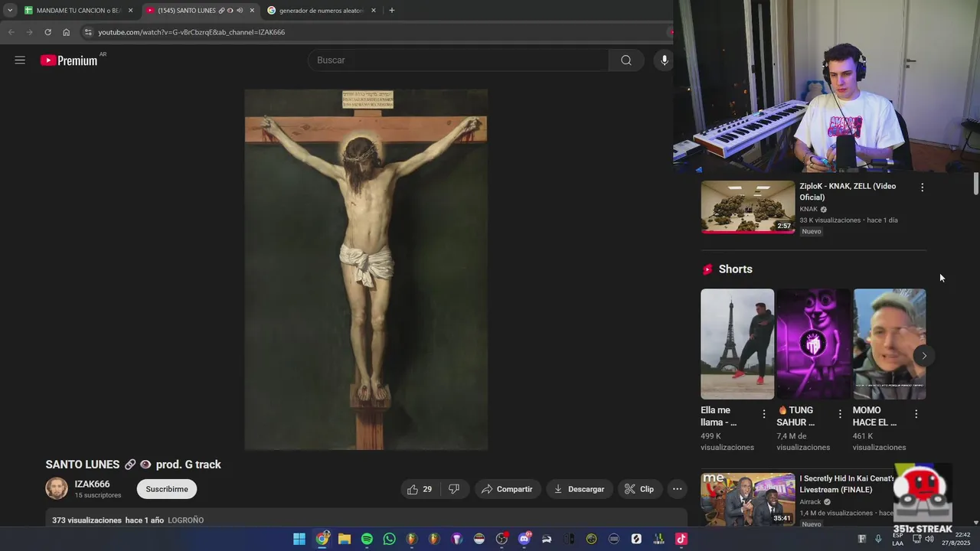Mute the SANTO LUNES tab audio icon
The image size is (980, 551).
click(240, 11)
